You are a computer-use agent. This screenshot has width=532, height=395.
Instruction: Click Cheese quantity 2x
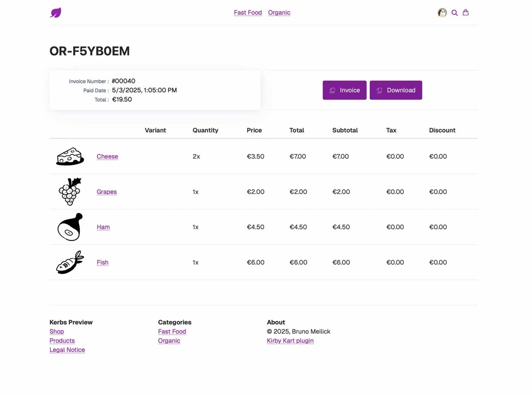coord(196,156)
